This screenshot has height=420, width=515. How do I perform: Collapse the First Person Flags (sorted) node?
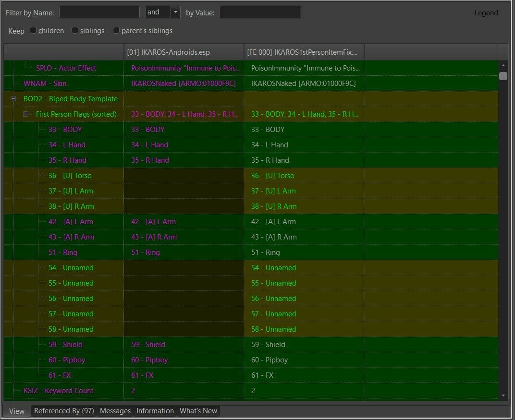coord(25,114)
